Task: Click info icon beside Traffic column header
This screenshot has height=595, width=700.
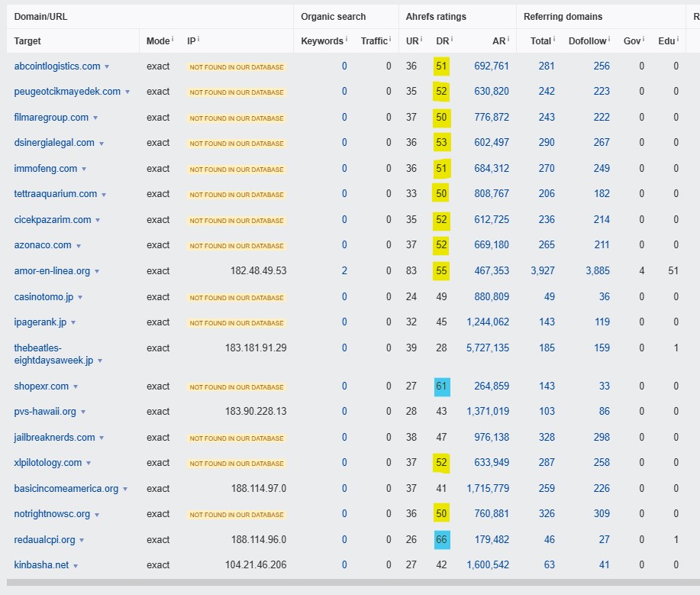Action: tap(390, 39)
